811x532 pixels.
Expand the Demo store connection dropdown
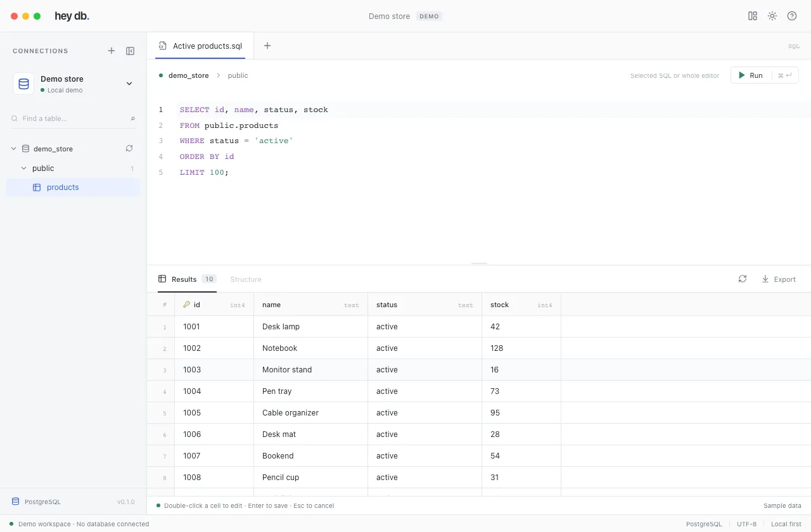[x=129, y=84]
